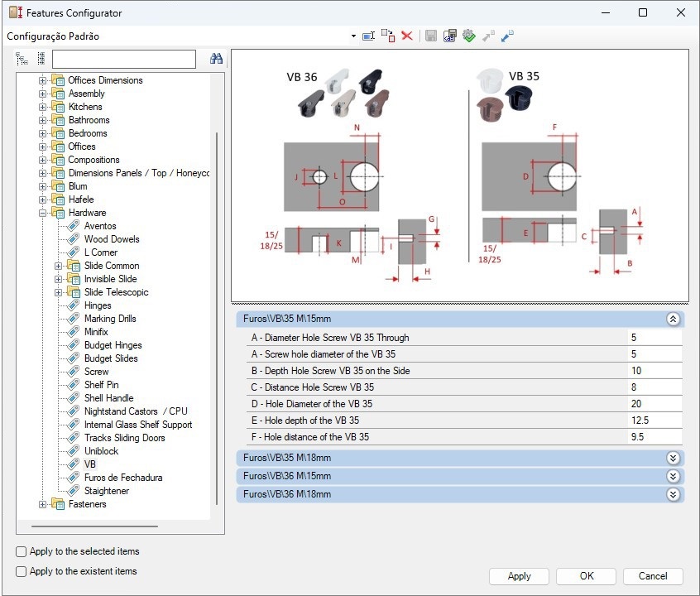Collapse the Furos\VB\35 M\15mm section
This screenshot has width=700, height=596.
tap(674, 319)
